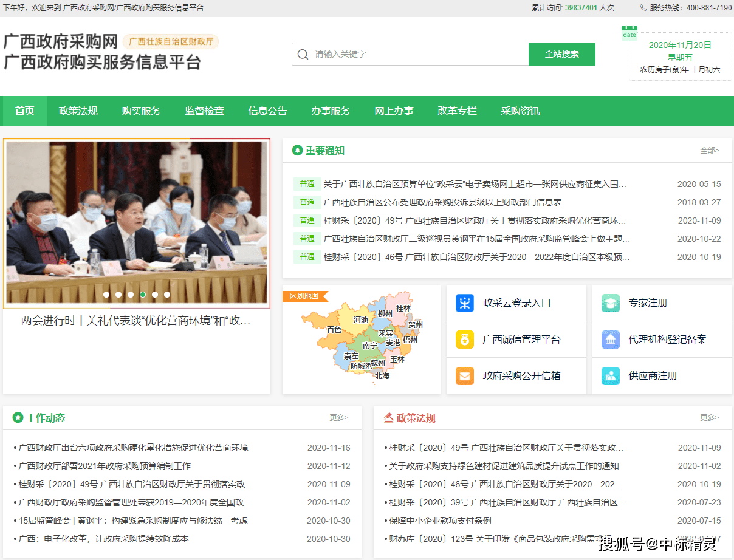Screen dimensions: 734x560
Task: Select the third carousel indicator dot
Action: point(131,295)
